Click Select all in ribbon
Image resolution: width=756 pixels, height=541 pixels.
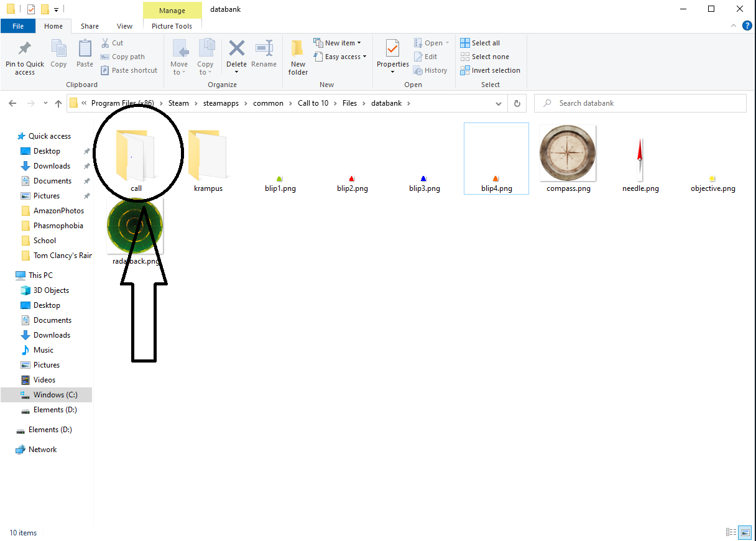point(480,43)
